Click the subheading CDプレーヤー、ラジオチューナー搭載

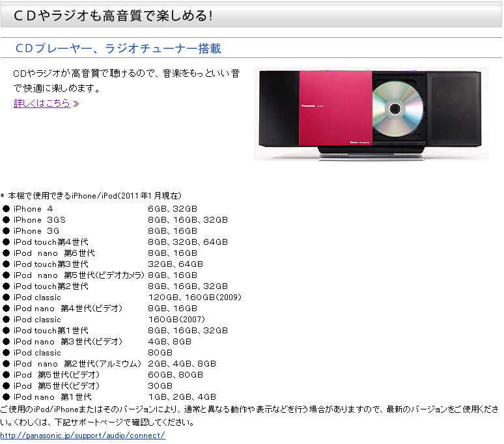click(118, 48)
